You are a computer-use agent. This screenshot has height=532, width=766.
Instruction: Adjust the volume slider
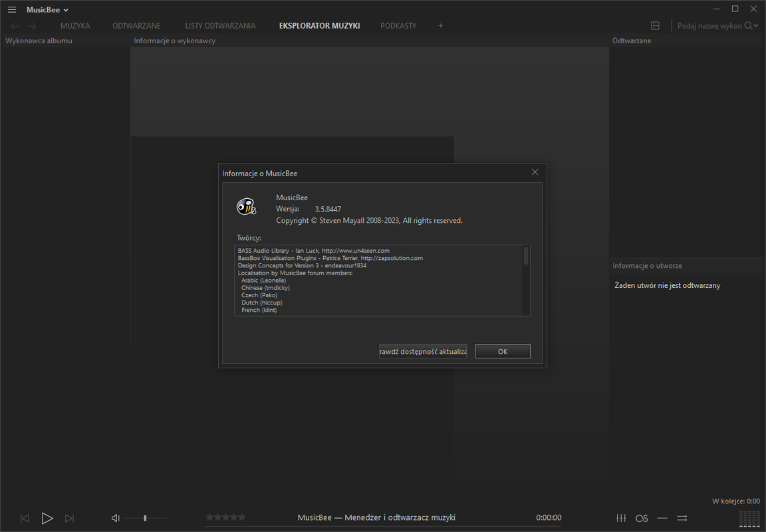[145, 518]
